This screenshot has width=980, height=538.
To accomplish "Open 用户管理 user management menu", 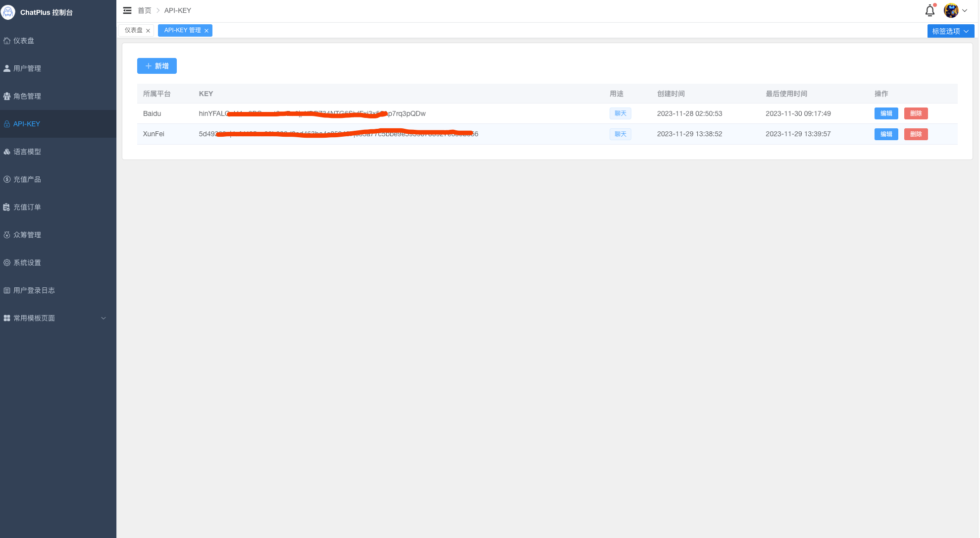I will pos(27,68).
